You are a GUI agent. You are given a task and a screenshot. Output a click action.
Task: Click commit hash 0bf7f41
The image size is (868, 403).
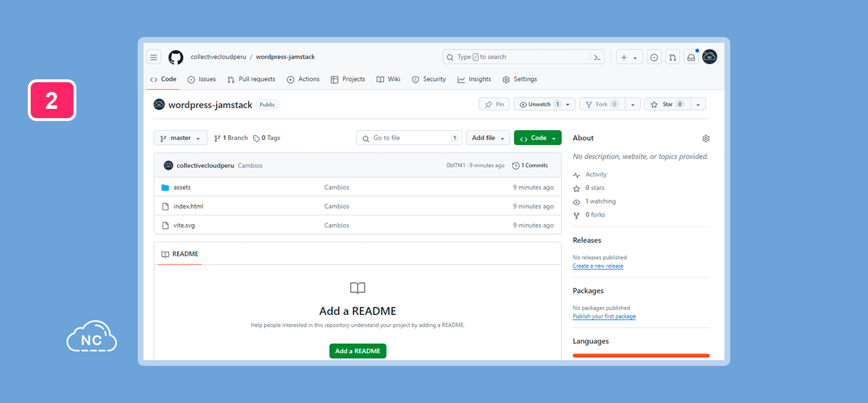tap(455, 166)
